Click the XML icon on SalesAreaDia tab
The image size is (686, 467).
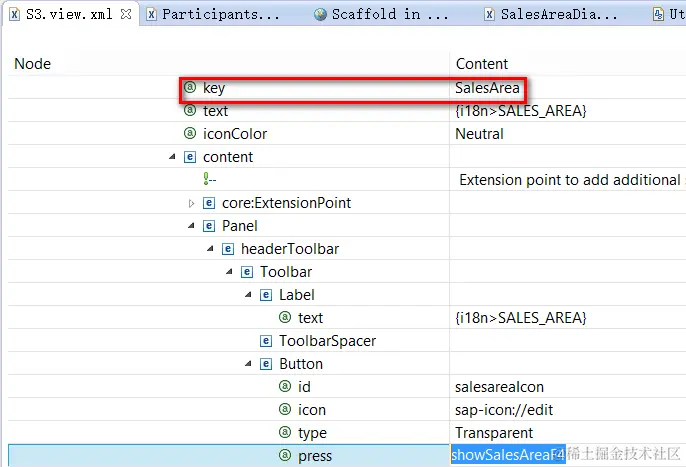pos(490,14)
